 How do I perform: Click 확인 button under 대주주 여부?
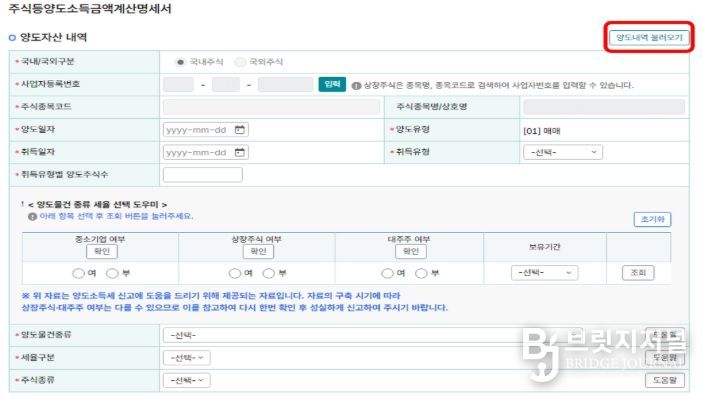click(409, 252)
